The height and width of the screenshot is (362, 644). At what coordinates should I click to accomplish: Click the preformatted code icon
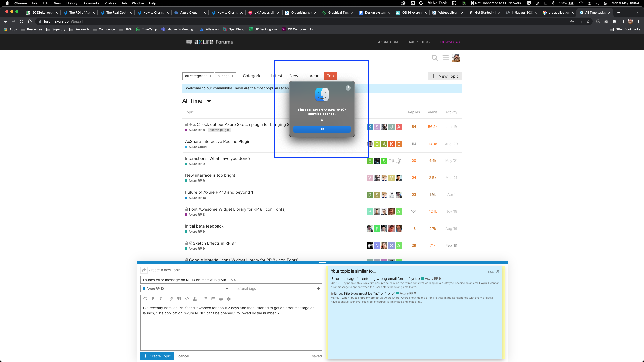coord(187,299)
